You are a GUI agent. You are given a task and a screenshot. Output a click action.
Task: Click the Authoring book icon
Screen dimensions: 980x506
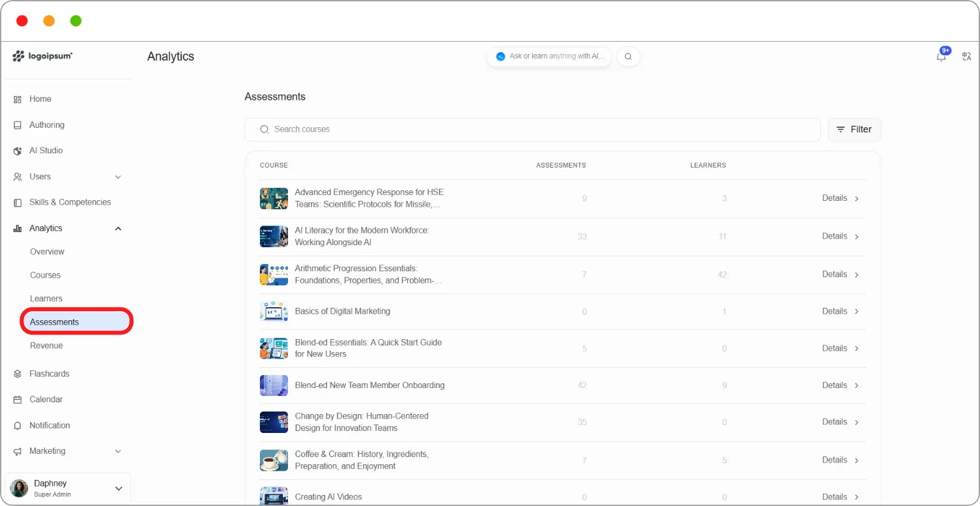pyautogui.click(x=18, y=125)
